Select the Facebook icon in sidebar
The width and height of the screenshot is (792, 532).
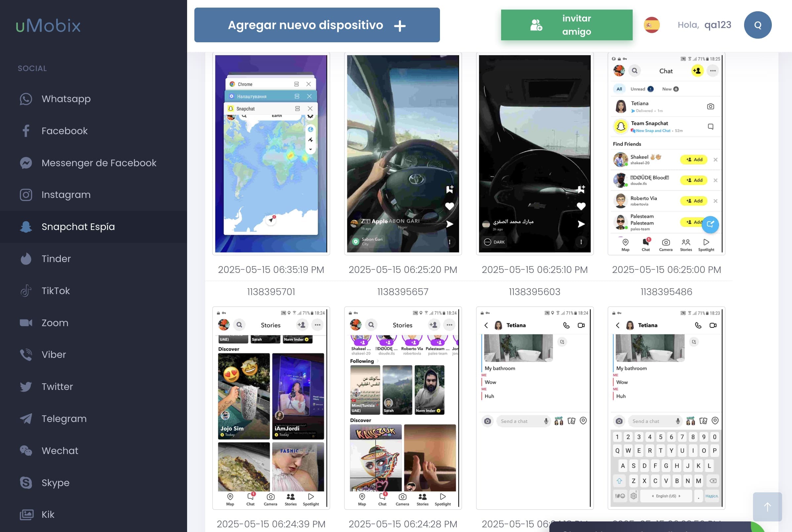pyautogui.click(x=26, y=131)
